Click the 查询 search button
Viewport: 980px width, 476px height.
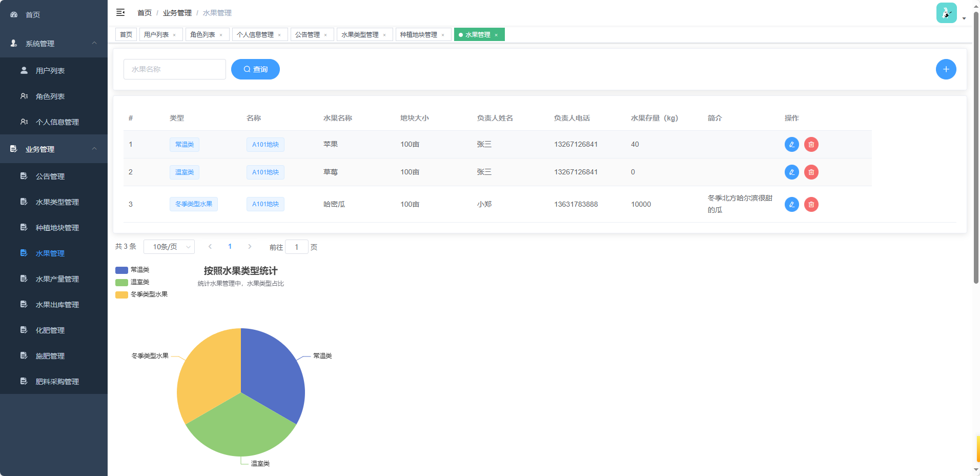255,69
